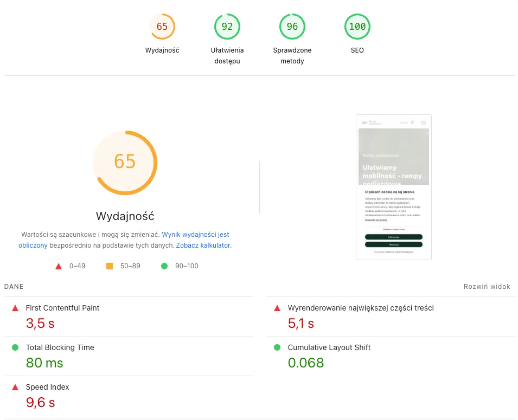
Task: Click the green circle beside Total Blocking Time
Action: click(15, 347)
